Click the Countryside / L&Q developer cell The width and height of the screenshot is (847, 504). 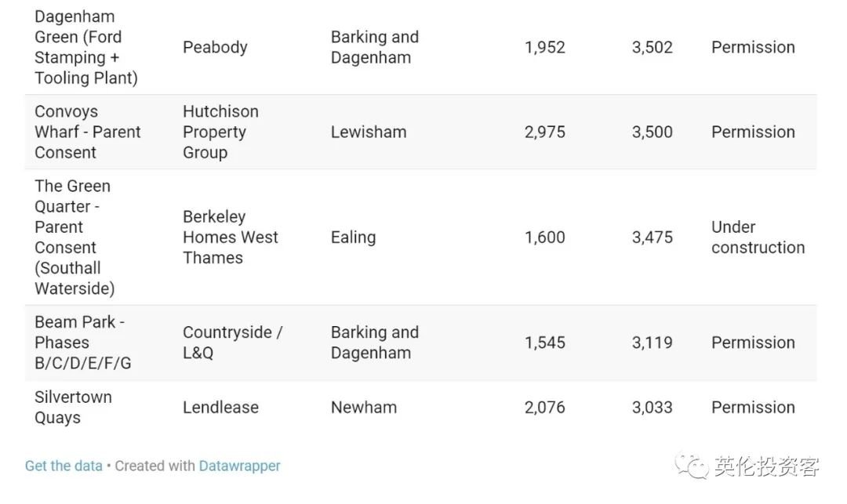pyautogui.click(x=232, y=342)
